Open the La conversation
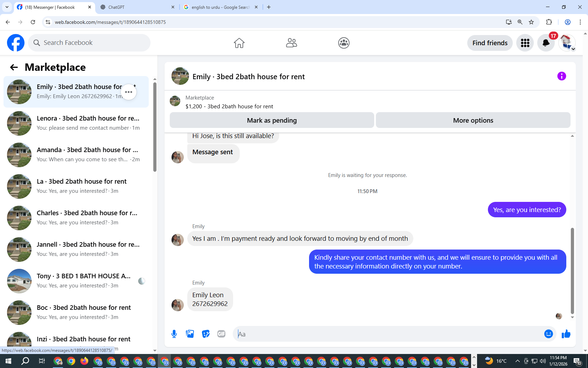Viewport: 588px width, 368px height. [76, 186]
